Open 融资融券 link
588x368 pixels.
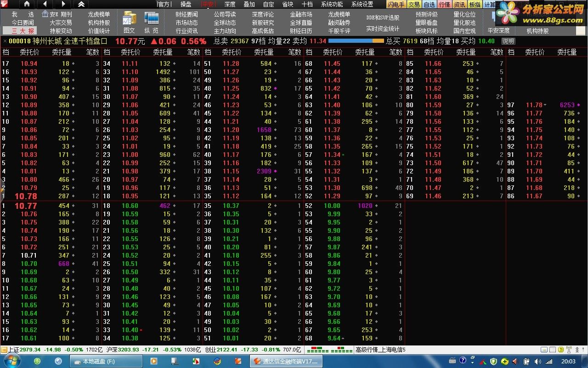[339, 23]
